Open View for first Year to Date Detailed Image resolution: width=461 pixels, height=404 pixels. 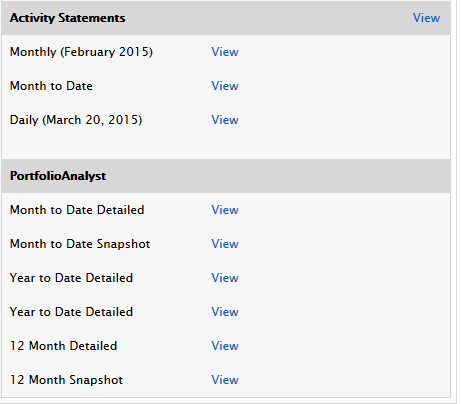(225, 278)
